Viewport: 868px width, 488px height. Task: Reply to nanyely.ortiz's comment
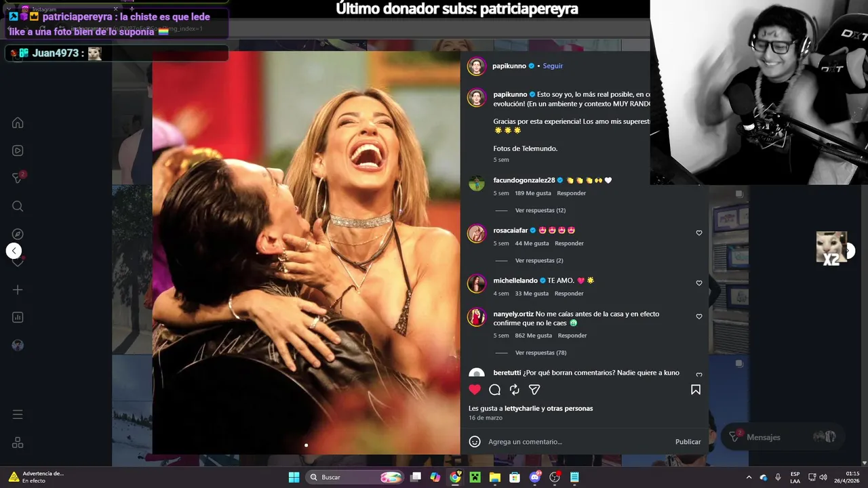(572, 335)
